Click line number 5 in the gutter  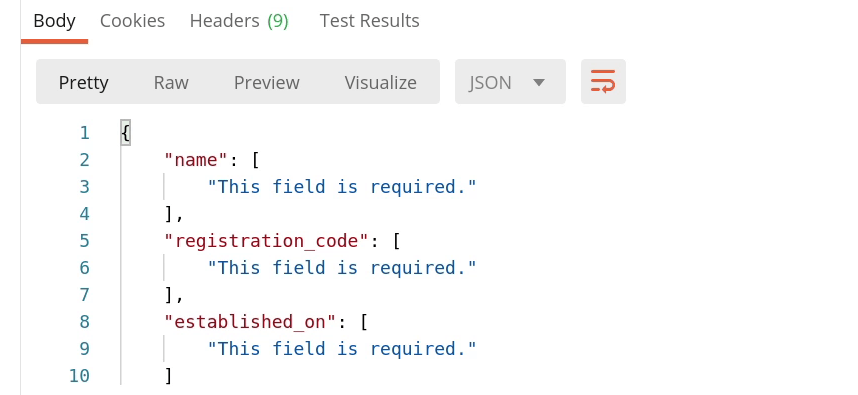(84, 241)
